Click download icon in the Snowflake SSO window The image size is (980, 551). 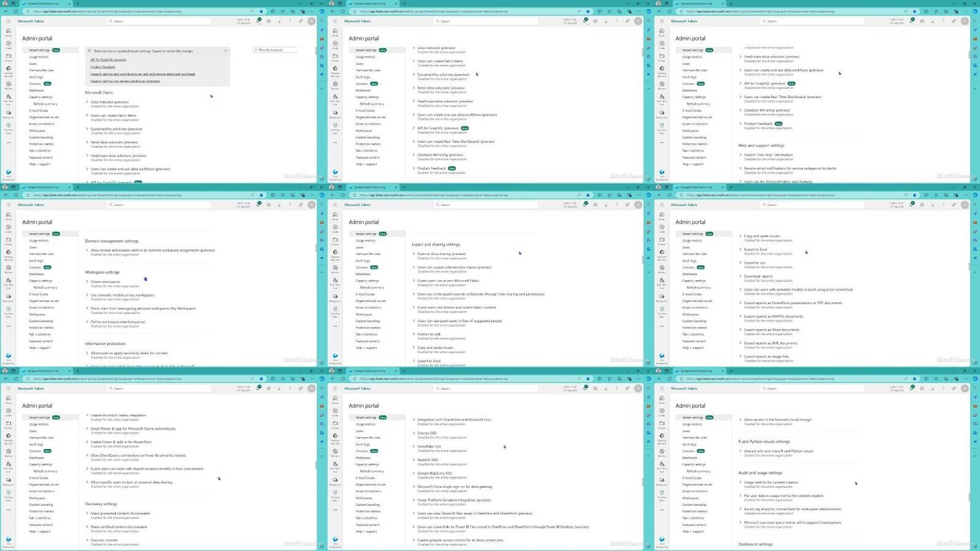606,388
